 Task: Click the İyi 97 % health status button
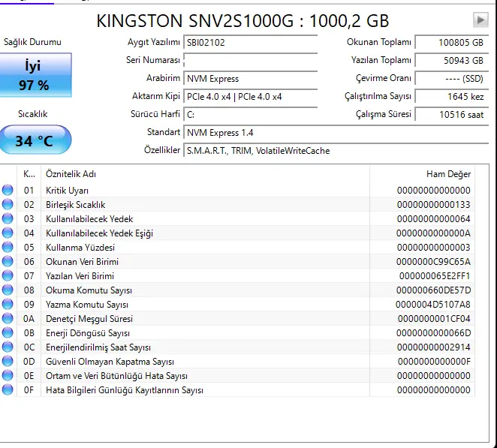(35, 75)
